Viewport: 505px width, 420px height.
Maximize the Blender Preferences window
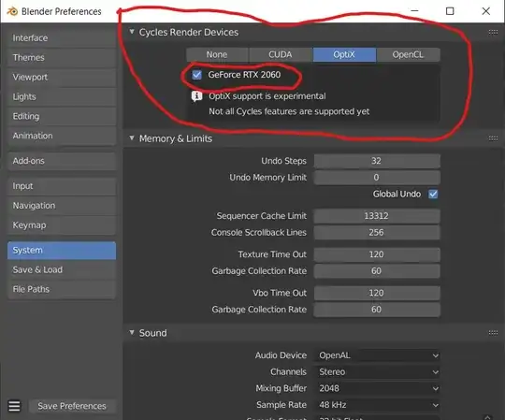tap(450, 11)
